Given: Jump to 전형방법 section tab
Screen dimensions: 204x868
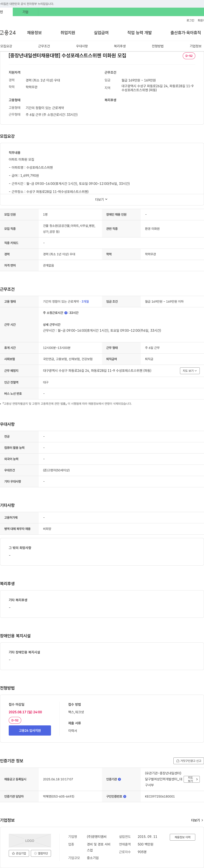Looking at the screenshot, I should (157, 46).
